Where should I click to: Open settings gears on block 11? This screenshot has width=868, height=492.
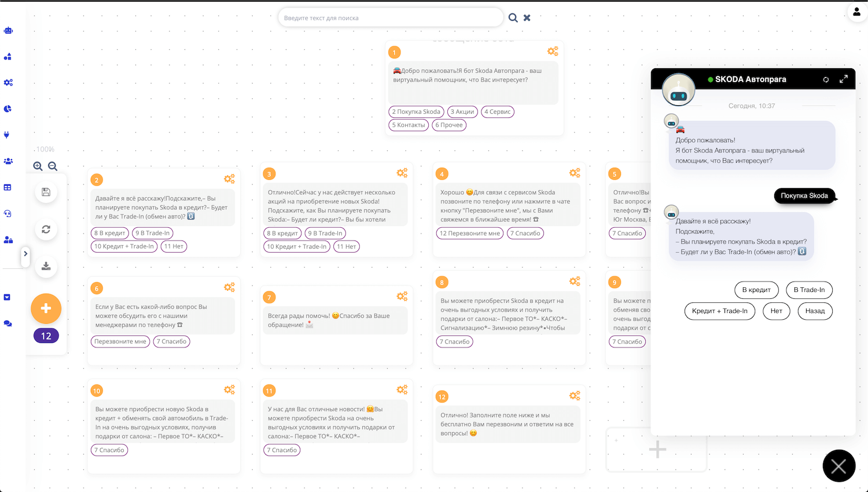click(402, 390)
